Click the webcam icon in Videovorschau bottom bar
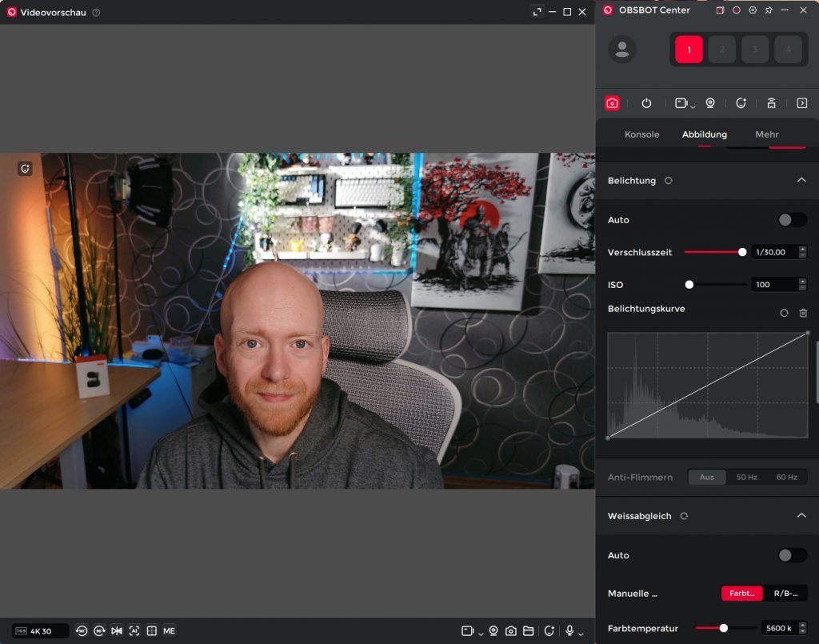Viewport: 819px width, 644px height. (x=493, y=631)
